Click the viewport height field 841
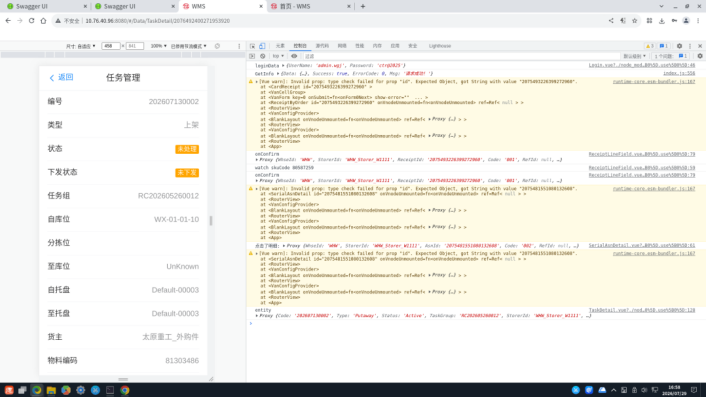Screen dimensions: 706x397 click(135, 46)
